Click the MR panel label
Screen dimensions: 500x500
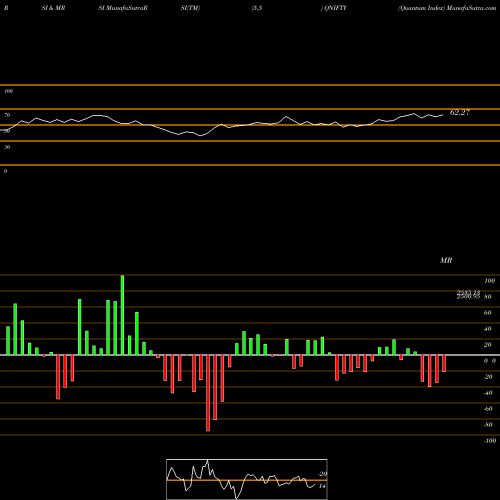[x=446, y=260]
